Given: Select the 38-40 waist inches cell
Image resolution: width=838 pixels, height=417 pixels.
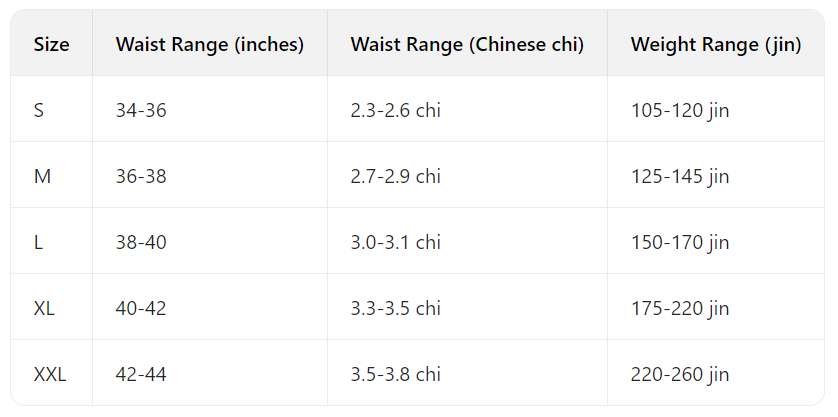Looking at the screenshot, I should tap(141, 243).
